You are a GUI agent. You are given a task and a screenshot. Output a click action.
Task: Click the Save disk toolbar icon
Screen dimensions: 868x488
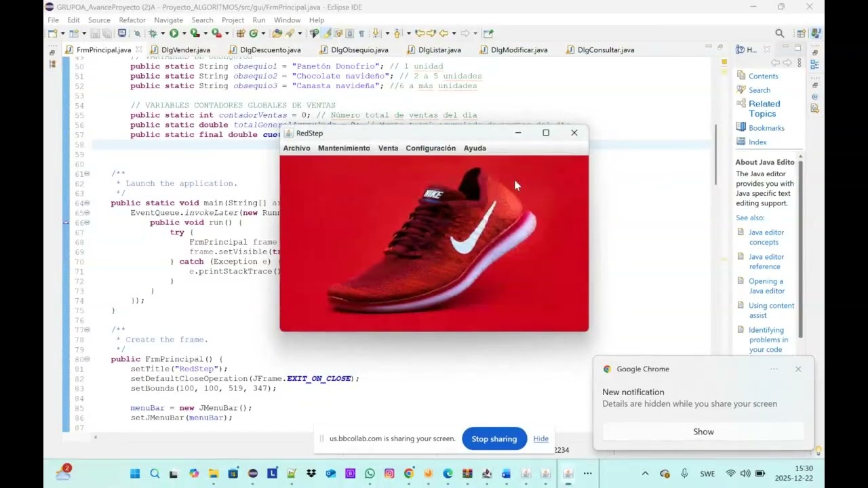[95, 33]
